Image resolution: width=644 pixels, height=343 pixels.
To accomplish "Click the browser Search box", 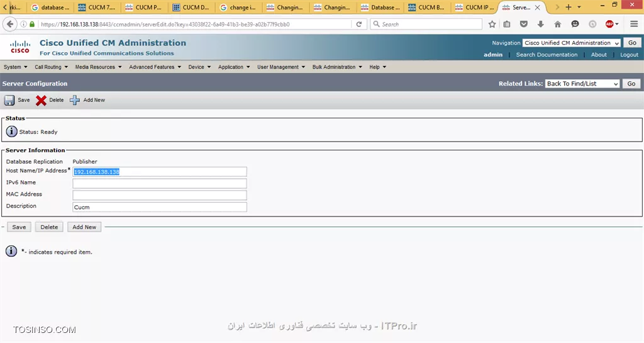I will click(426, 25).
